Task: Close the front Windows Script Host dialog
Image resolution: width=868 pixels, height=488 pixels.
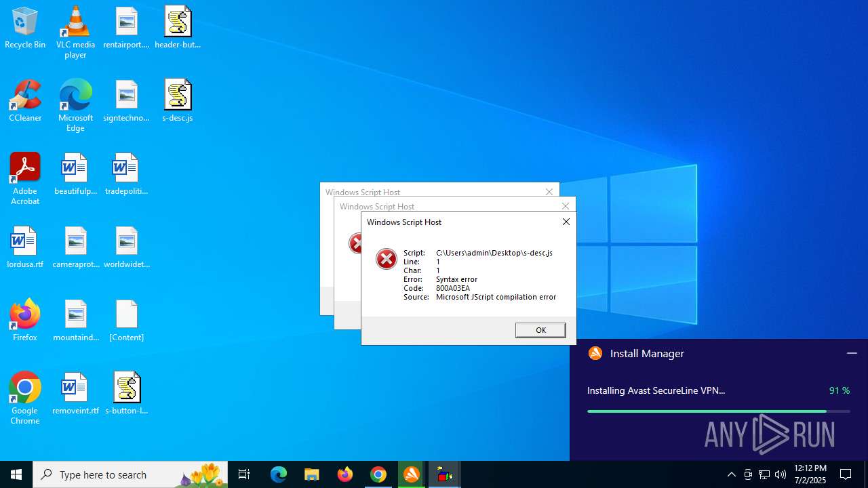Action: pos(566,222)
